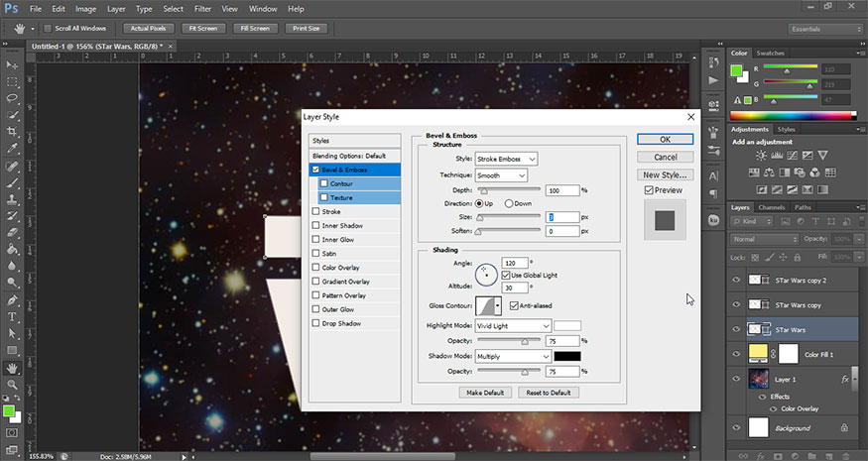Select the Eraser tool
Viewport: 868px width, 461px height.
12,232
